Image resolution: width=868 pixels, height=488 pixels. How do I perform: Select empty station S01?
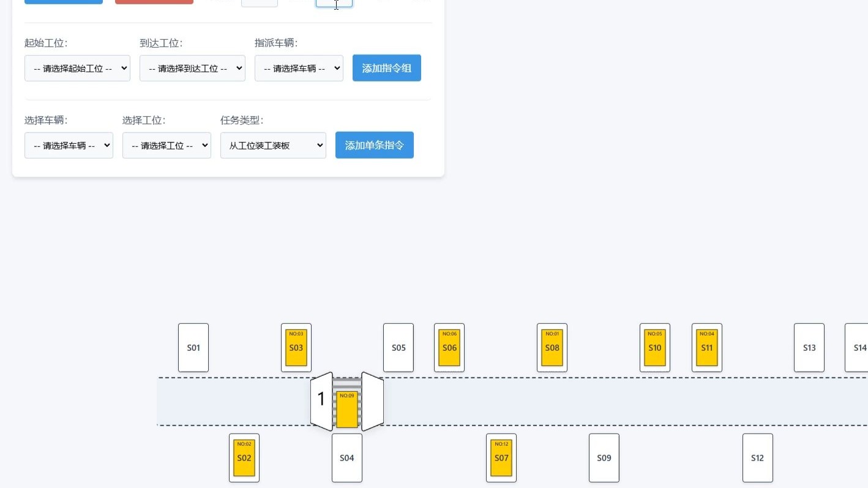[x=193, y=348]
